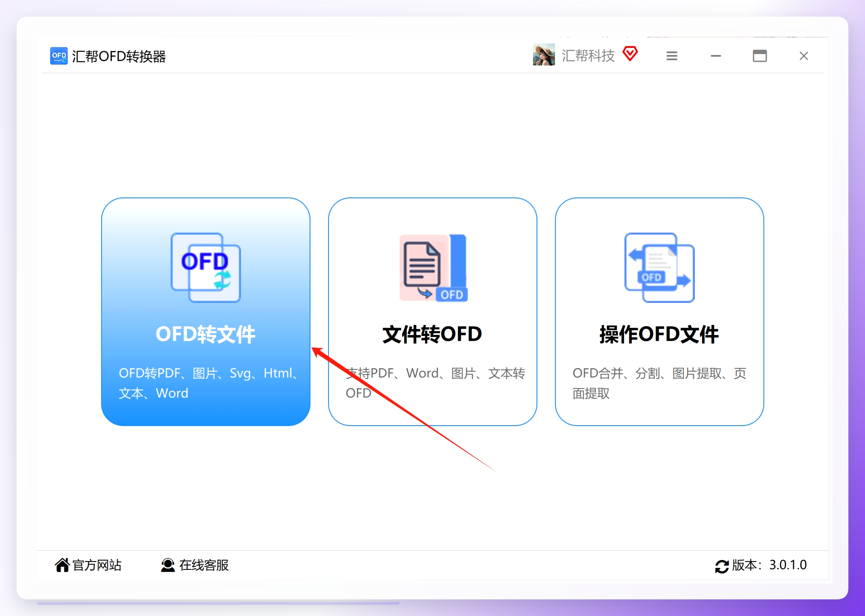Click the 汇帮科技 username label
This screenshot has width=865, height=616.
[588, 55]
